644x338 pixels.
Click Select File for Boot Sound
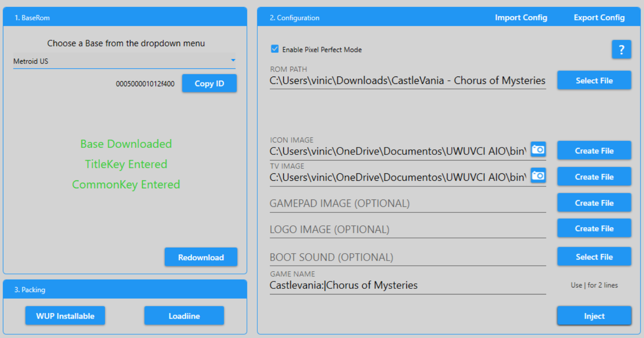[x=594, y=257]
